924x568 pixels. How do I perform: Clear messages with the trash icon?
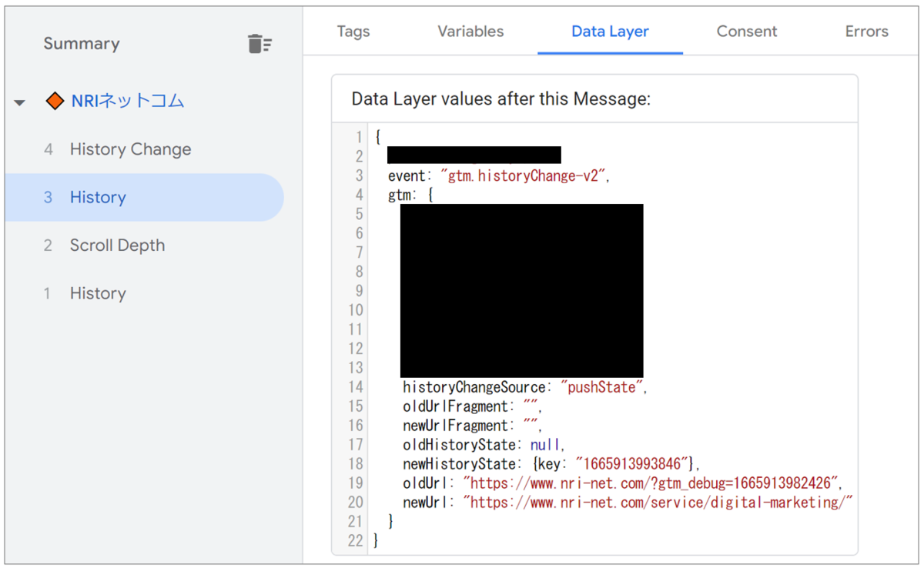259,44
